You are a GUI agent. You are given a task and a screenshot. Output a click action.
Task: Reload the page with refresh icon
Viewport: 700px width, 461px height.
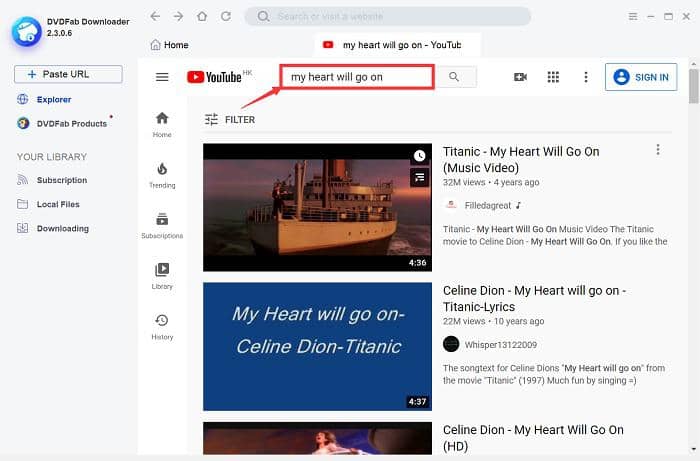(226, 17)
